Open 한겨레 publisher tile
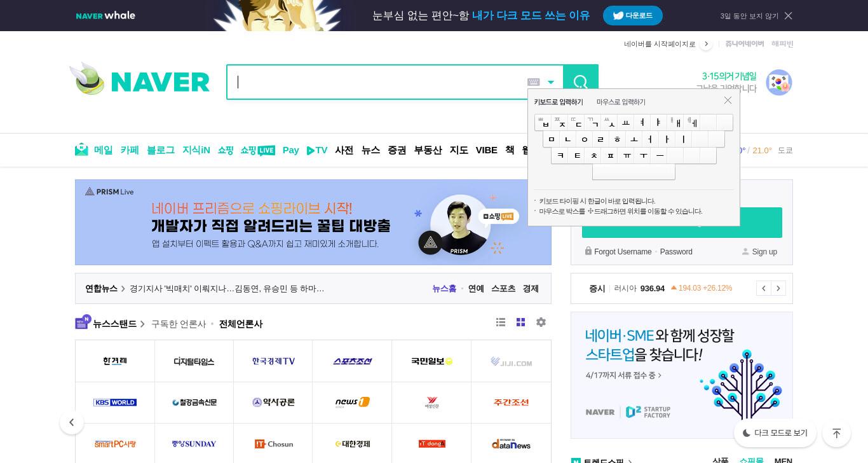The width and height of the screenshot is (868, 463). [115, 361]
